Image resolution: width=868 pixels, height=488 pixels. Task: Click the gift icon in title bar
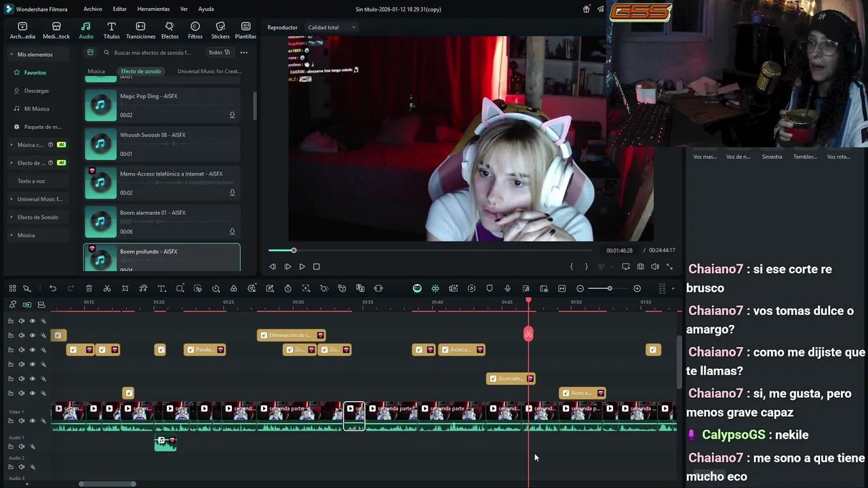tap(586, 9)
